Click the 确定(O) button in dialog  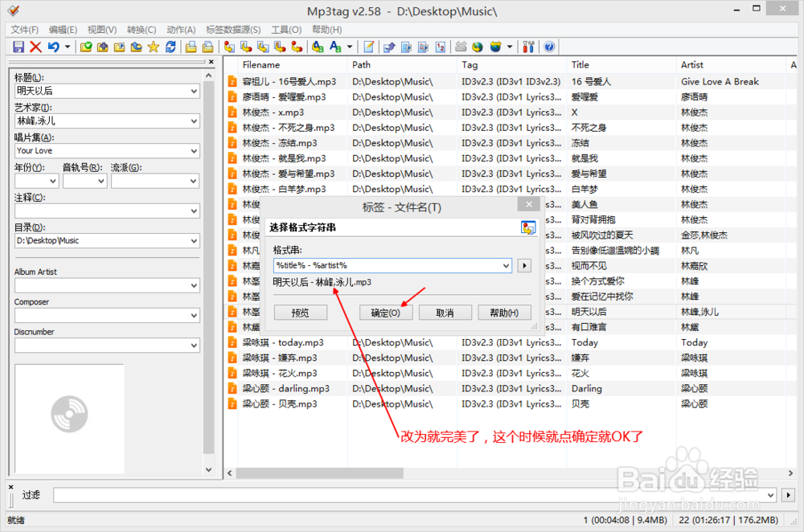coord(386,313)
